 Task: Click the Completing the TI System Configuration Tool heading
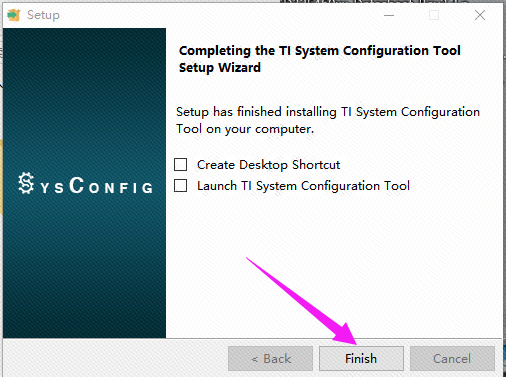pyautogui.click(x=320, y=51)
